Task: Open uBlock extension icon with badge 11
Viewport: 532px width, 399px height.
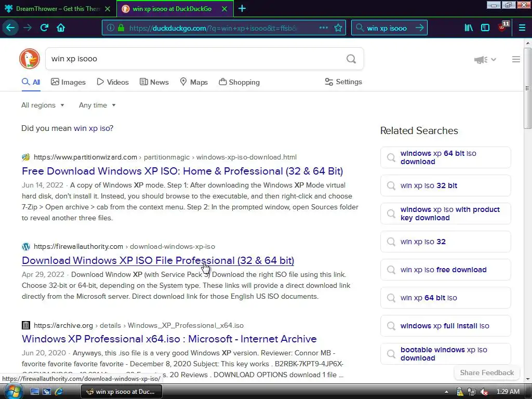Action: pos(503,27)
